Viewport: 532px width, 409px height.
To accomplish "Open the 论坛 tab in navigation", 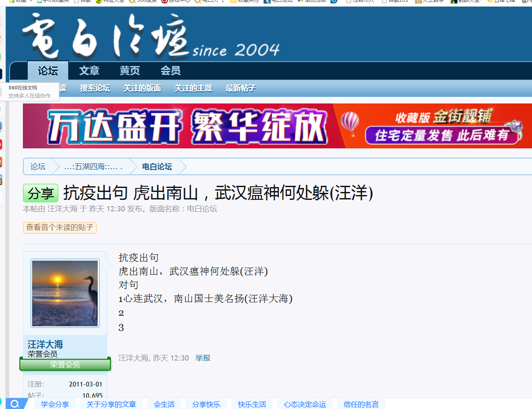I will pos(48,71).
